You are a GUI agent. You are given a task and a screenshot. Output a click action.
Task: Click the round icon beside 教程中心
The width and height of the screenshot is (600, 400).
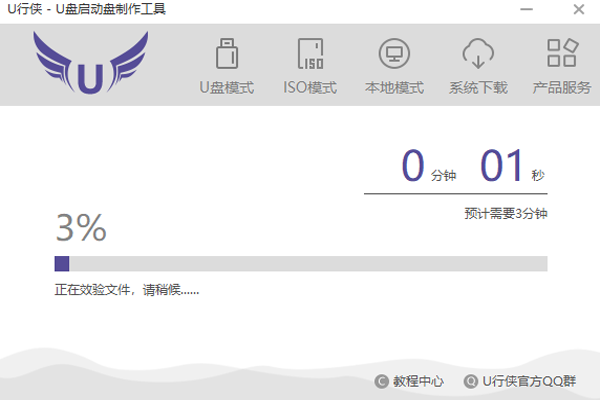tap(381, 381)
